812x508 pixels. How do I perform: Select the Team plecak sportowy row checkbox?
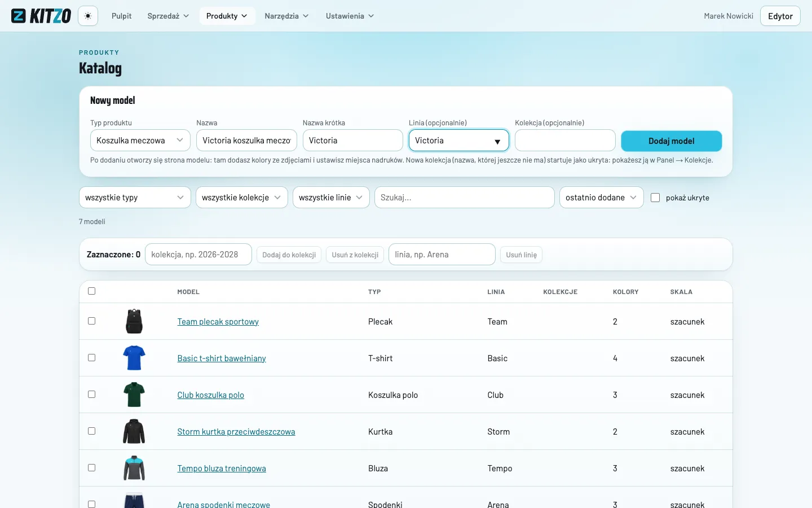(x=92, y=321)
